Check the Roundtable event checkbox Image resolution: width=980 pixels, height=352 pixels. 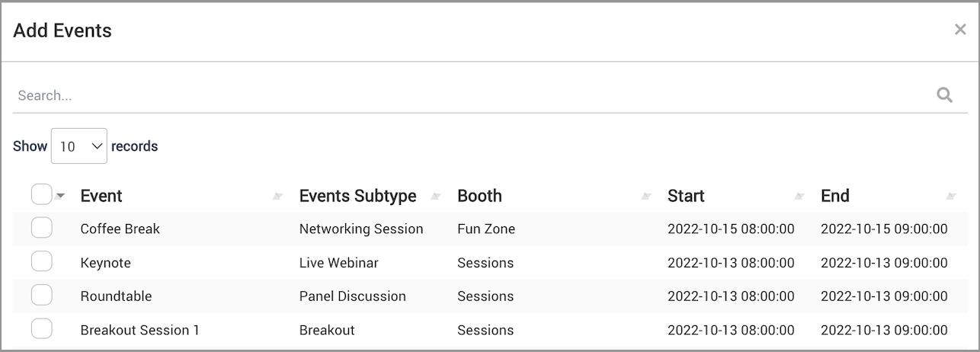(41, 296)
